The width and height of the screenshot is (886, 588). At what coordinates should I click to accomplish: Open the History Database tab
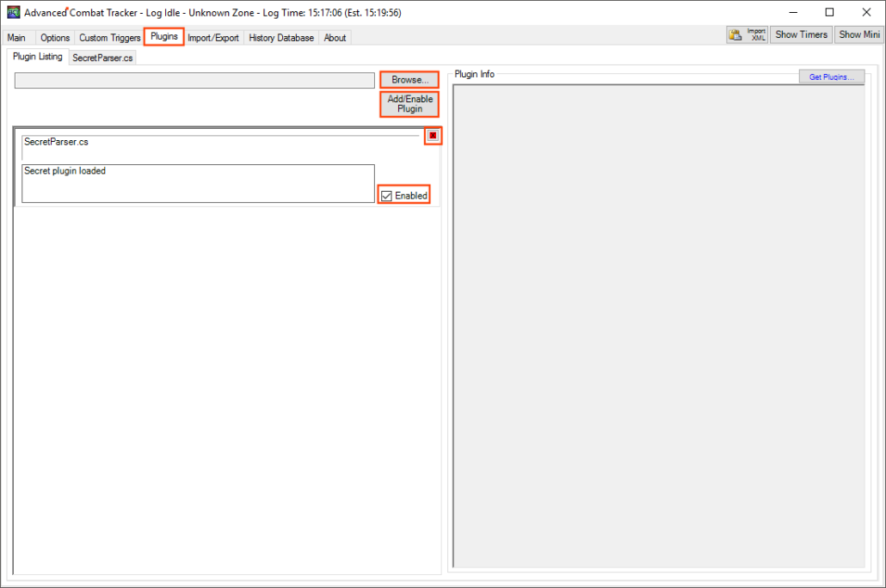point(280,38)
